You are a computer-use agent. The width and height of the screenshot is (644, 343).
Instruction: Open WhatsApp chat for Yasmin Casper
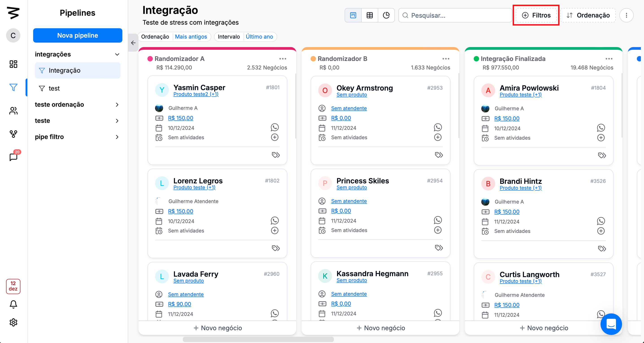coord(274,127)
